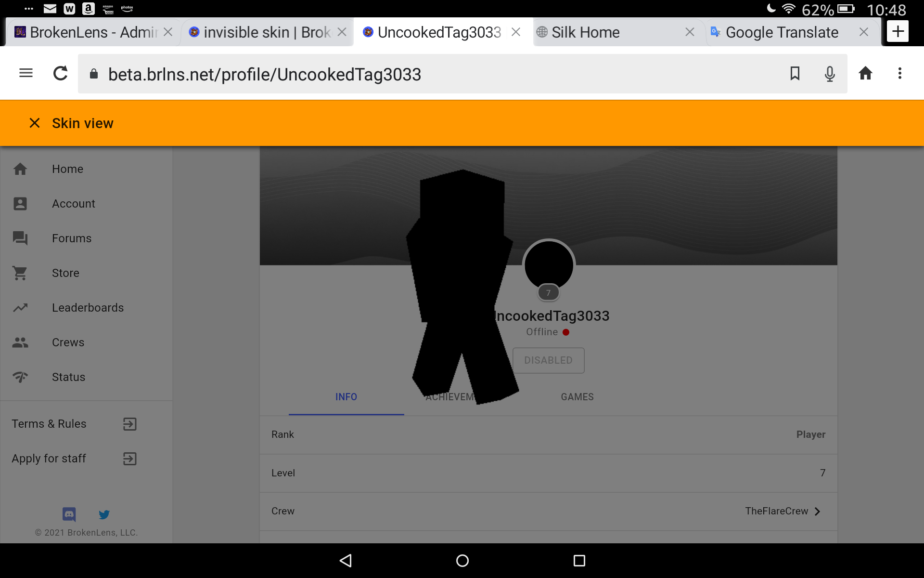Image resolution: width=924 pixels, height=578 pixels.
Task: Click the address bar URL
Action: click(x=265, y=74)
